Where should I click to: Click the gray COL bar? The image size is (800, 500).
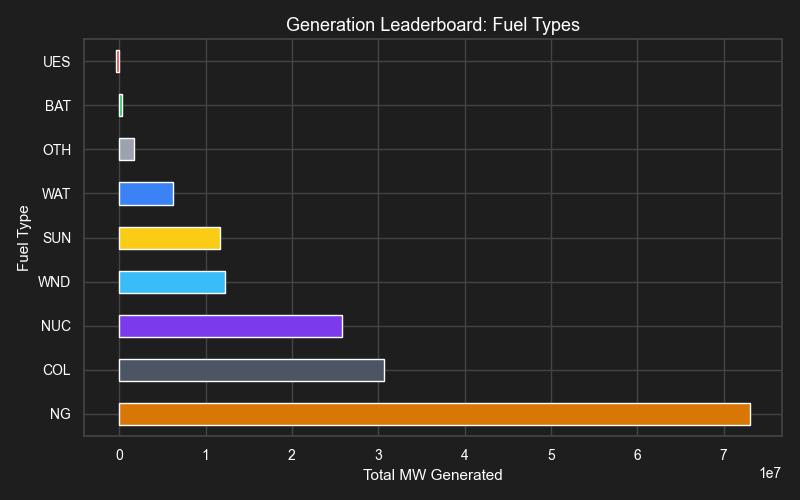point(252,370)
